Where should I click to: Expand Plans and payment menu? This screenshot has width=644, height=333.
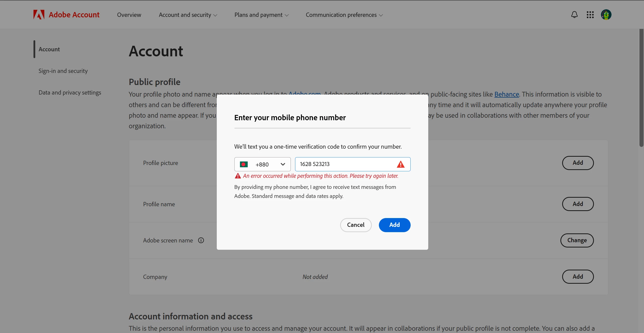tap(261, 15)
